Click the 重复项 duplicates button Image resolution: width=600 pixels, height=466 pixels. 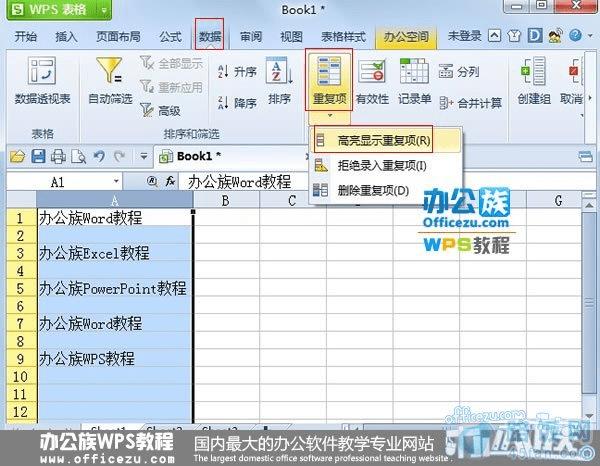coord(329,80)
